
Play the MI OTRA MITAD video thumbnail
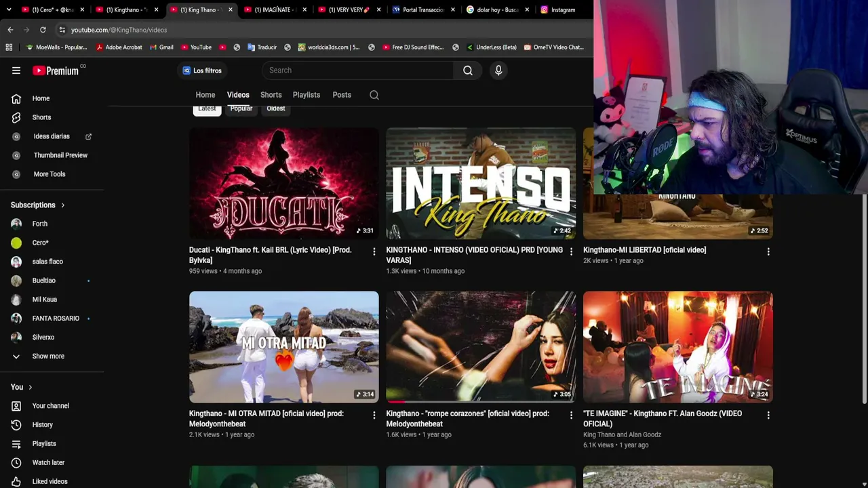[284, 347]
